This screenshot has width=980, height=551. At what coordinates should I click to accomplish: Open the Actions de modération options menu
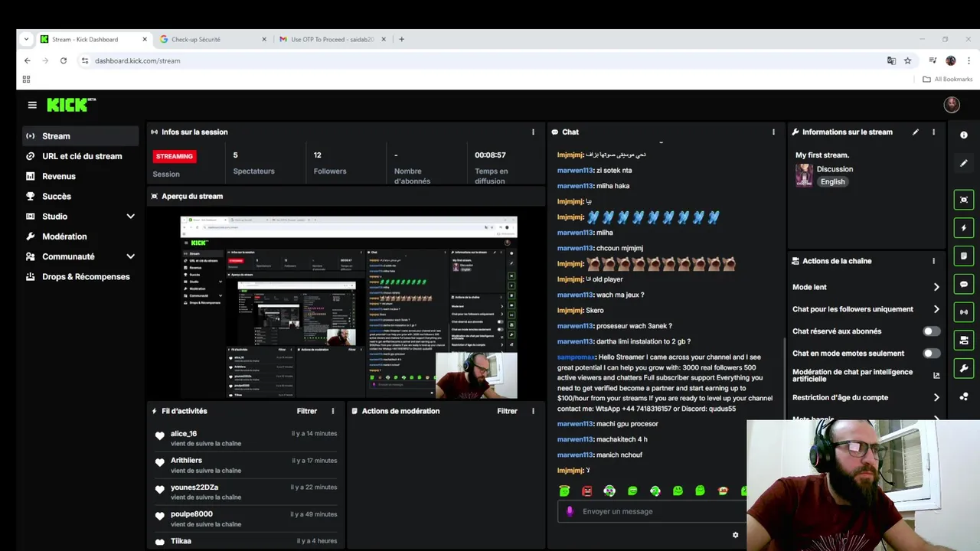point(533,411)
